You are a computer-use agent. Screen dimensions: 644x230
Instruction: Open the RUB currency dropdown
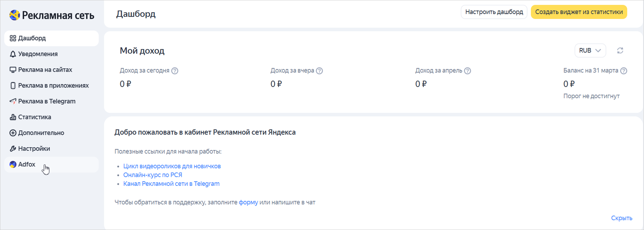pyautogui.click(x=590, y=50)
